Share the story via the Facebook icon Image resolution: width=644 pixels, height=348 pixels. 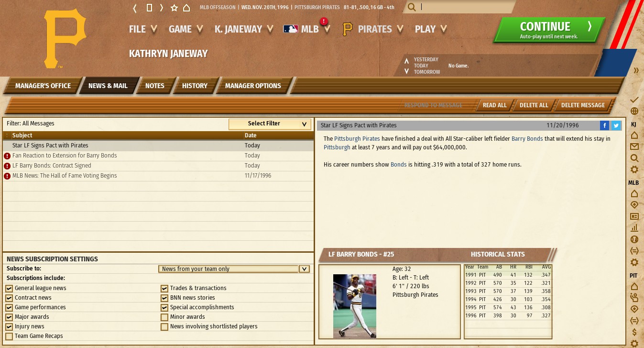605,125
